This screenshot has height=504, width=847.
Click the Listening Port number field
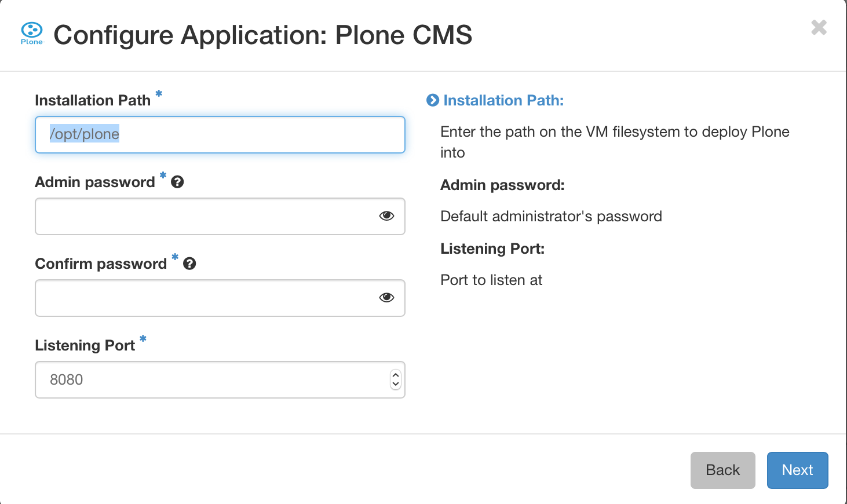click(x=209, y=379)
